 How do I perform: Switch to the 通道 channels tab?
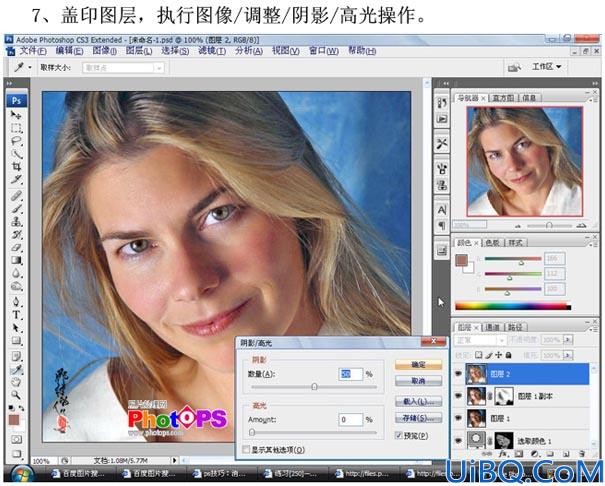[492, 327]
